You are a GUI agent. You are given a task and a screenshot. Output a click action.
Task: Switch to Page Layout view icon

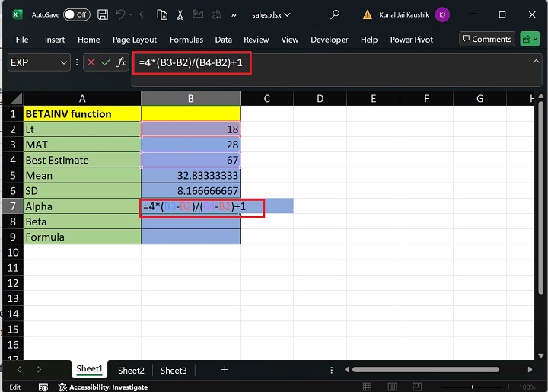(x=392, y=387)
